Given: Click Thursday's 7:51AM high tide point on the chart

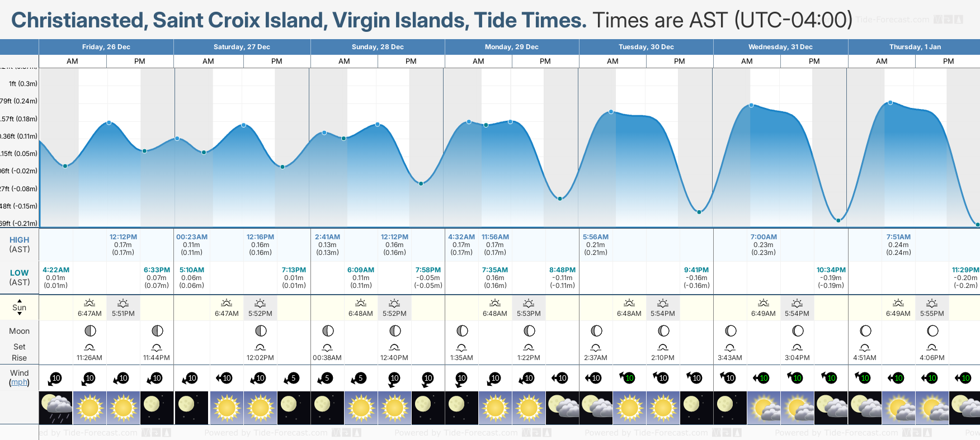Looking at the screenshot, I should click(891, 103).
